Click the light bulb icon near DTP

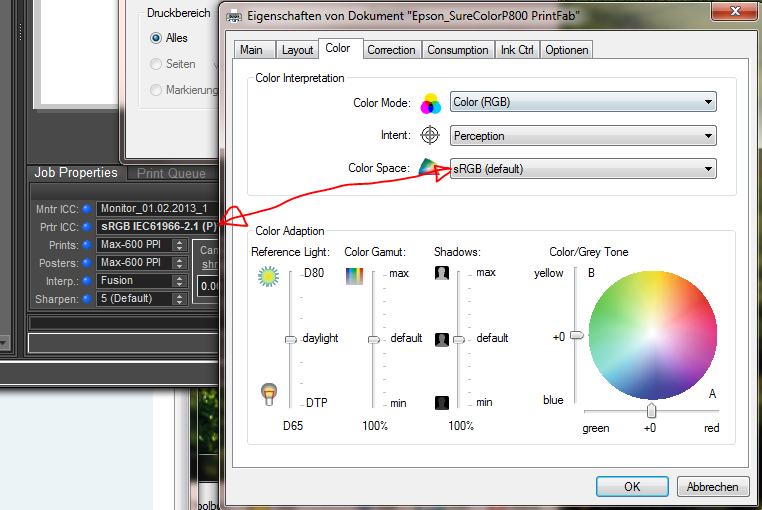pos(268,393)
